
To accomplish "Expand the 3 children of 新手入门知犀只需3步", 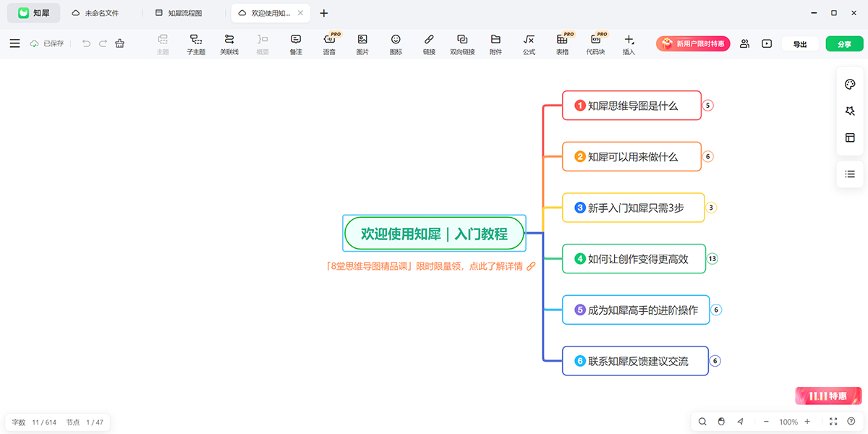I will click(x=711, y=208).
